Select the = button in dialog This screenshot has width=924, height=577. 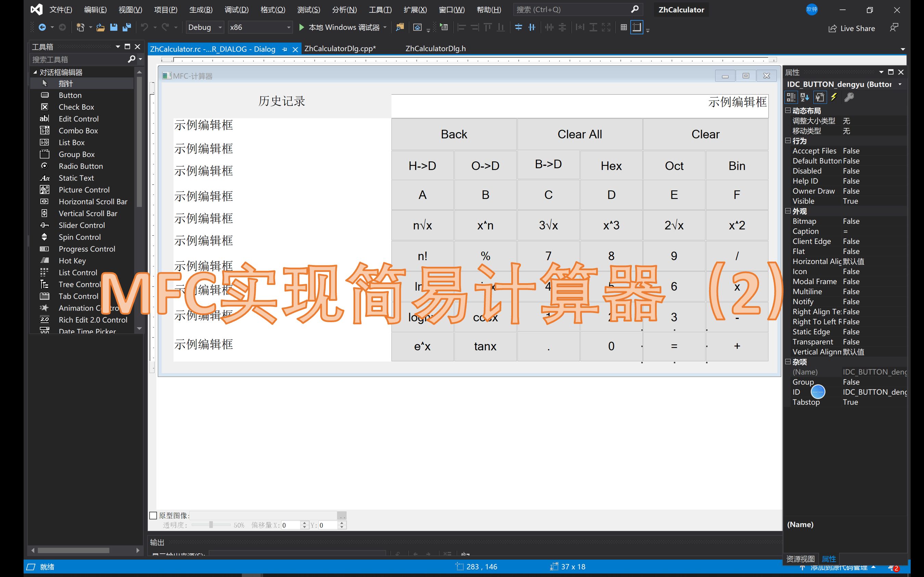coord(674,346)
